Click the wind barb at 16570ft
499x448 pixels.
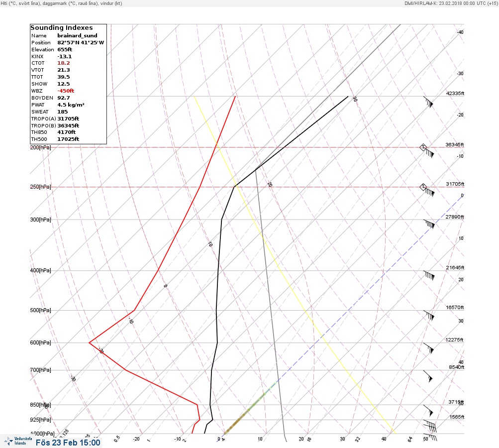[x=429, y=316]
